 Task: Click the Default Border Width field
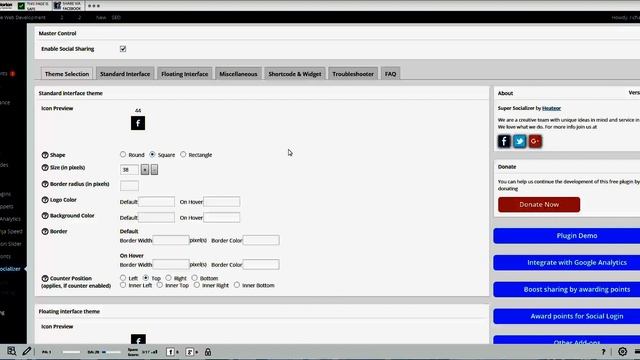(171, 240)
